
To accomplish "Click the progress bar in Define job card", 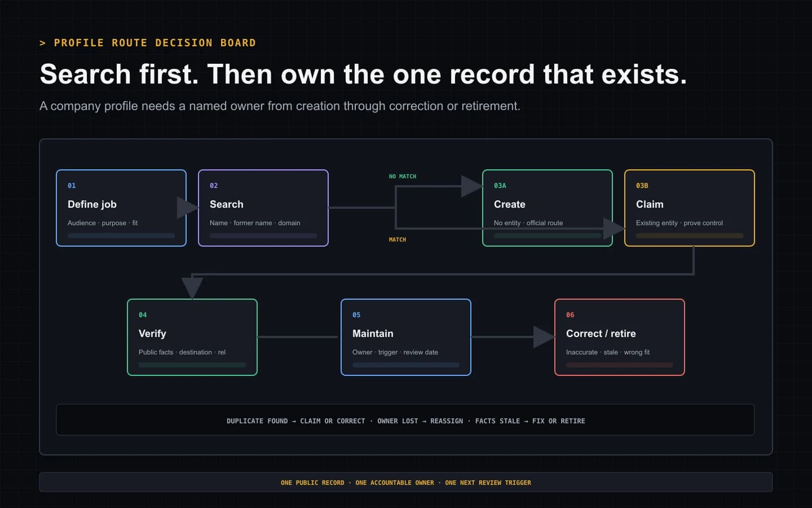I will (121, 235).
